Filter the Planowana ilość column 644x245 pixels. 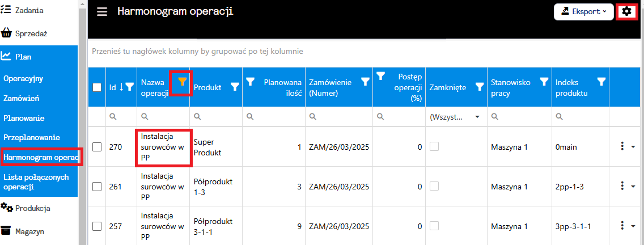point(250,82)
